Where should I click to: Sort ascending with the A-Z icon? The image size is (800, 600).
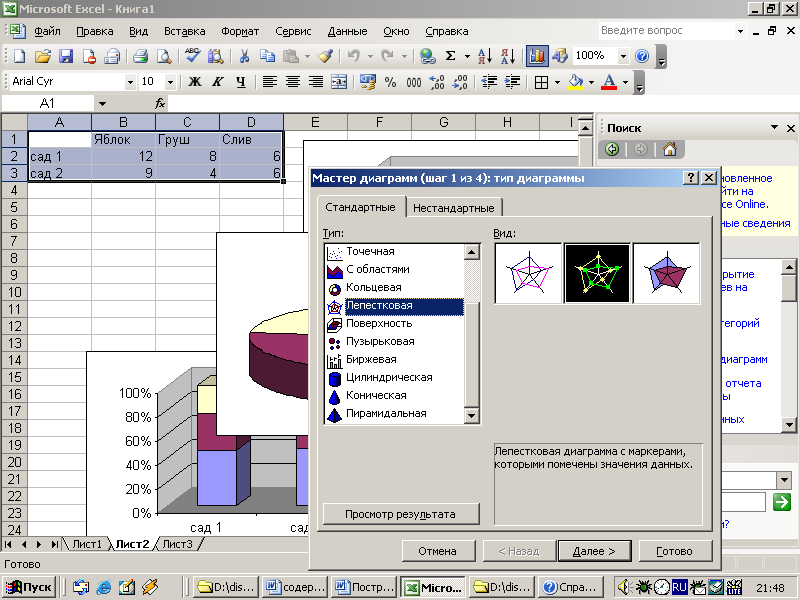click(x=485, y=56)
